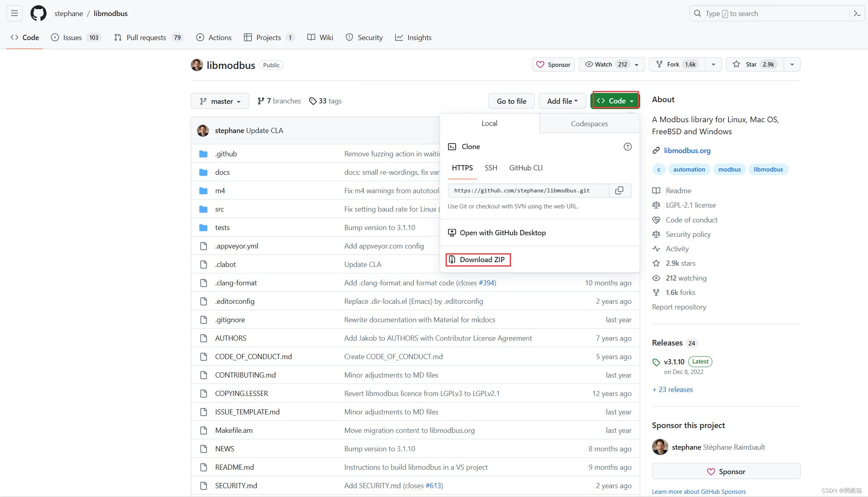Open the .github folder

[226, 154]
